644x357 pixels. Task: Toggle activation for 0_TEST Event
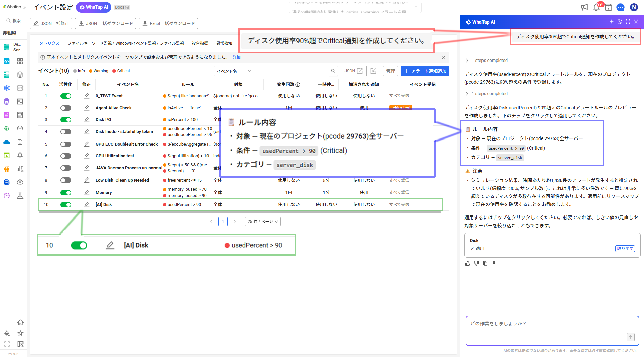click(x=66, y=96)
